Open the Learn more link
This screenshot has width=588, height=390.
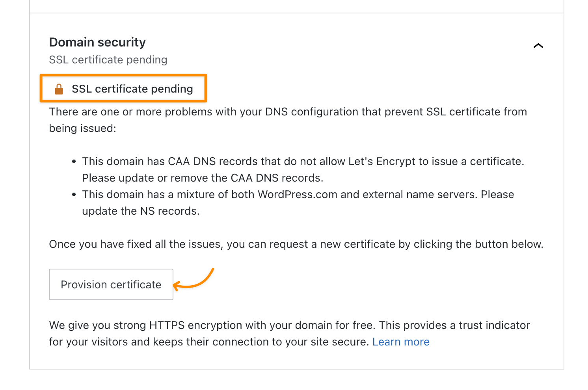pos(401,342)
